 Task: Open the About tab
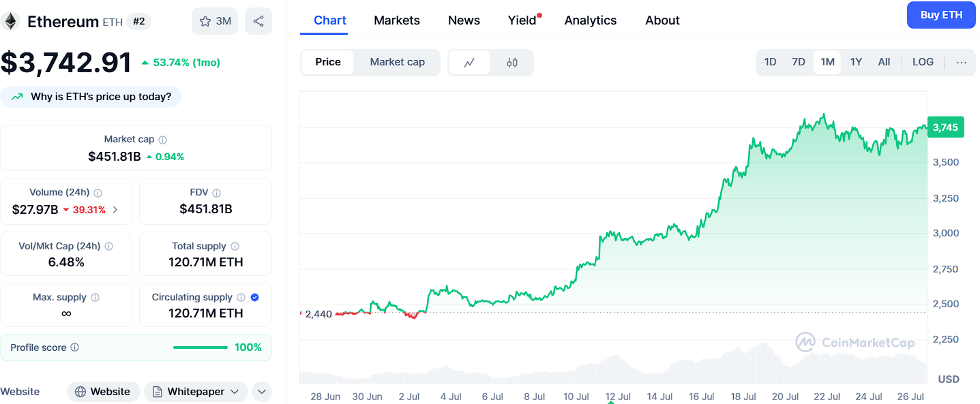[662, 20]
